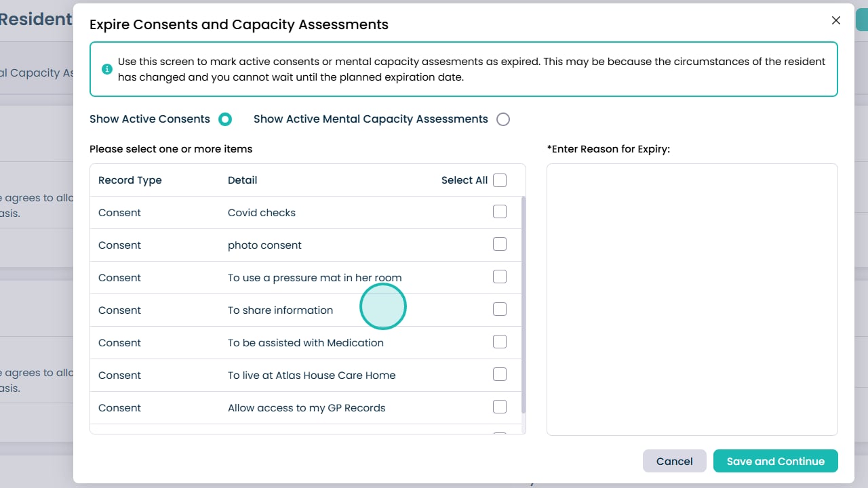Click the Record Type column header

[130, 180]
